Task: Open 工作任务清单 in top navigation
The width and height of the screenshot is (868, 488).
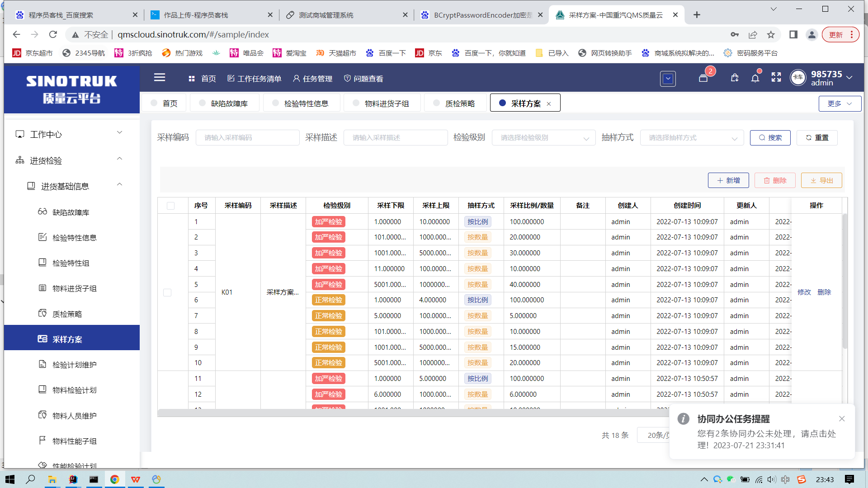Action: click(254, 79)
